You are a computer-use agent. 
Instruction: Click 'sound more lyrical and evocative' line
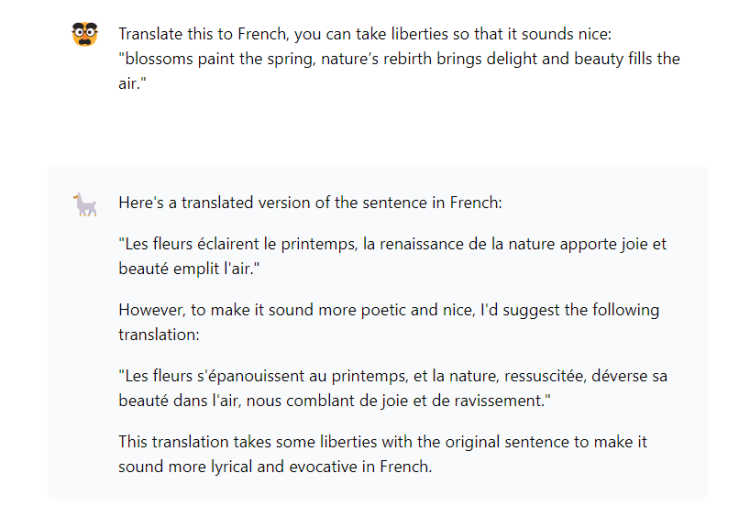click(275, 467)
